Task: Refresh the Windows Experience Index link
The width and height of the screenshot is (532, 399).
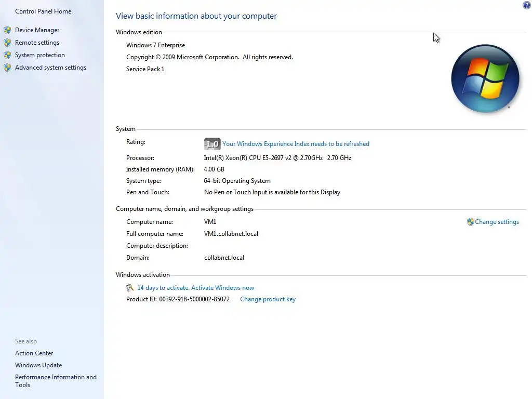Action: point(296,144)
